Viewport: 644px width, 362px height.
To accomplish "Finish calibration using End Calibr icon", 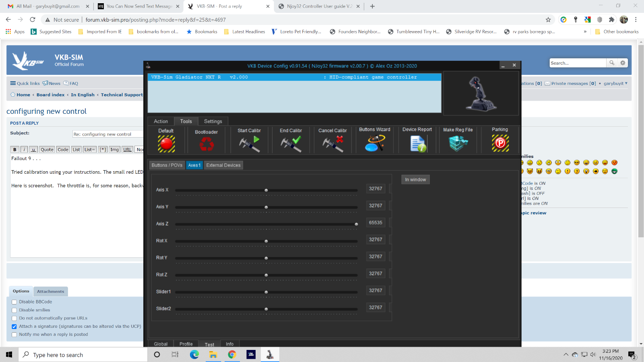I will point(291,144).
